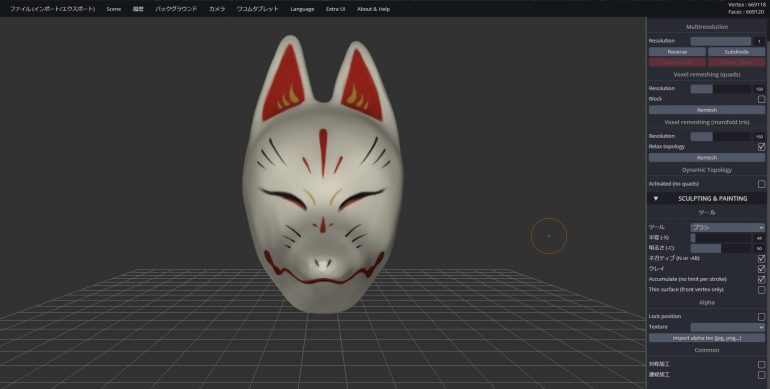
Task: Uncheck Accumulate (no limit per stroke)
Action: [x=761, y=279]
